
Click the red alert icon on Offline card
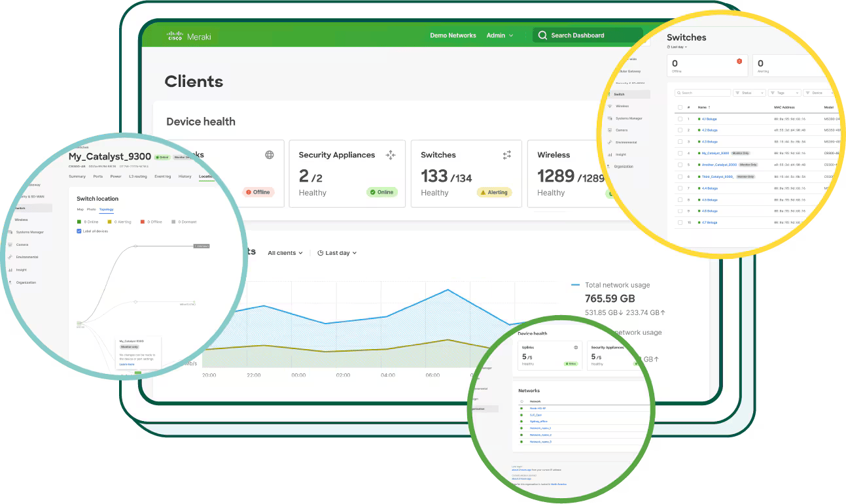tap(739, 61)
